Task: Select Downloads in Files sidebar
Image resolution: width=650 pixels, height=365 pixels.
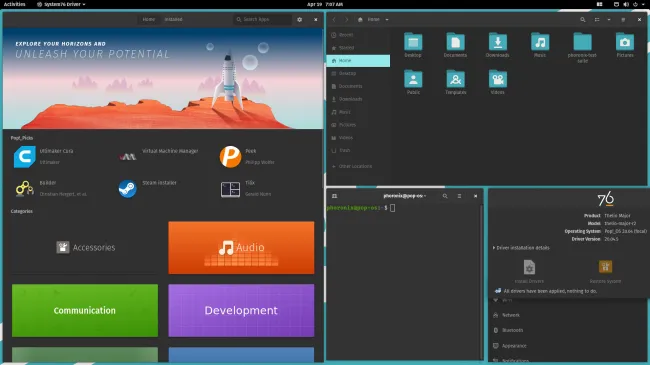Action: [x=358, y=99]
